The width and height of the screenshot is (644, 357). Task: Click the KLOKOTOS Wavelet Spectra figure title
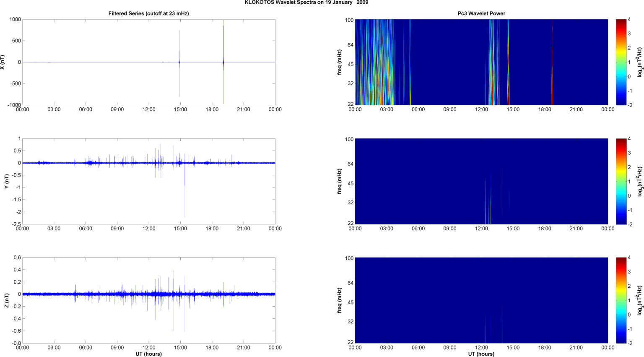coord(306,3)
